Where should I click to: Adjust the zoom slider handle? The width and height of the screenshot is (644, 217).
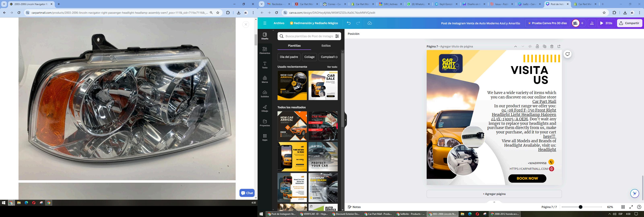point(580,207)
